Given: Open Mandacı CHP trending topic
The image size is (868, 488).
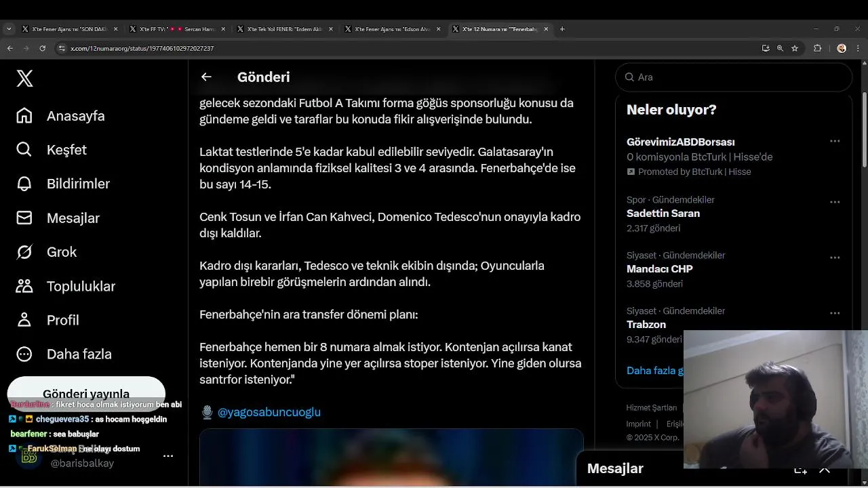Looking at the screenshot, I should coord(659,269).
